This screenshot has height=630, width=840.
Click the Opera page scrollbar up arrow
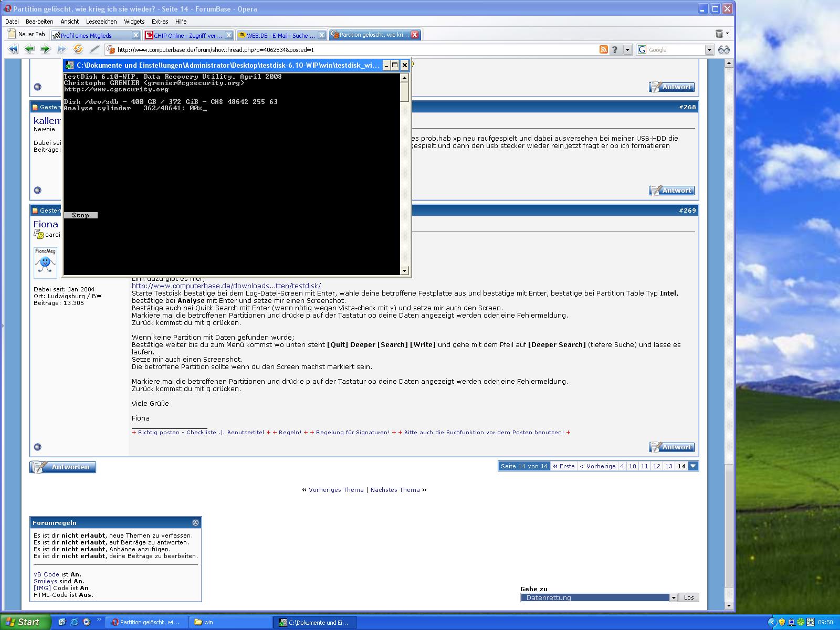tap(728, 64)
